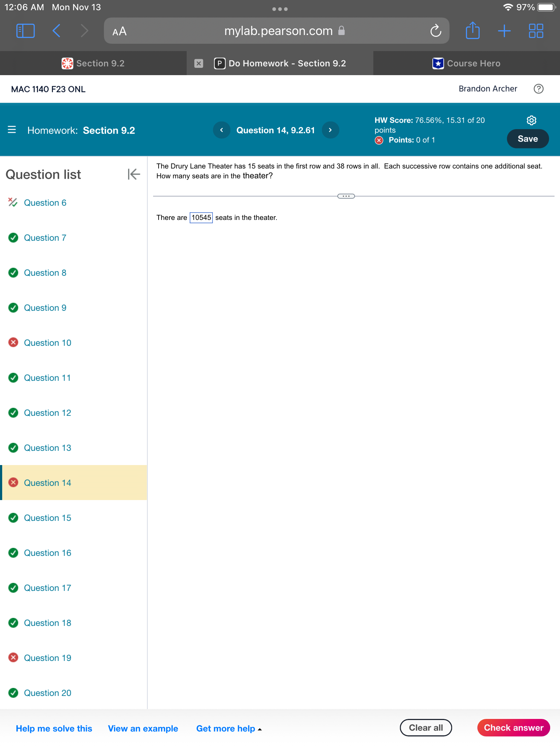Expand the ellipsis divider handle
Viewport: 560px width, 747px height.
pyautogui.click(x=346, y=196)
